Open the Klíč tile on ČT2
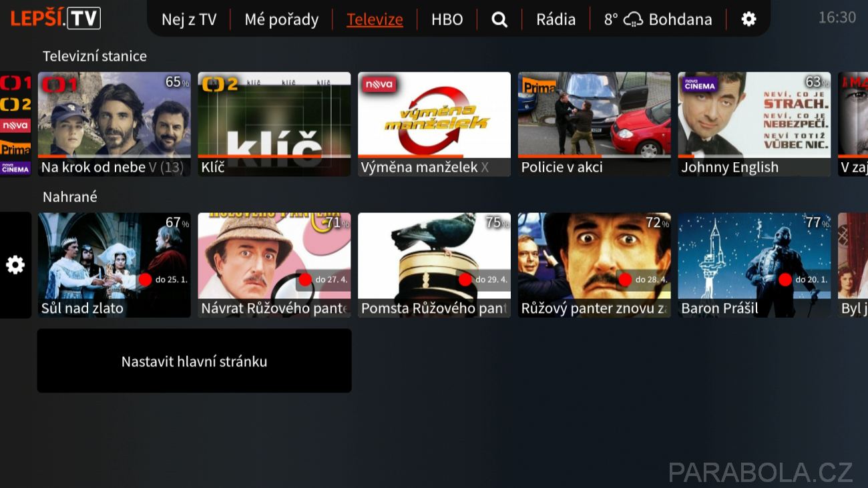The image size is (868, 488). tap(274, 124)
